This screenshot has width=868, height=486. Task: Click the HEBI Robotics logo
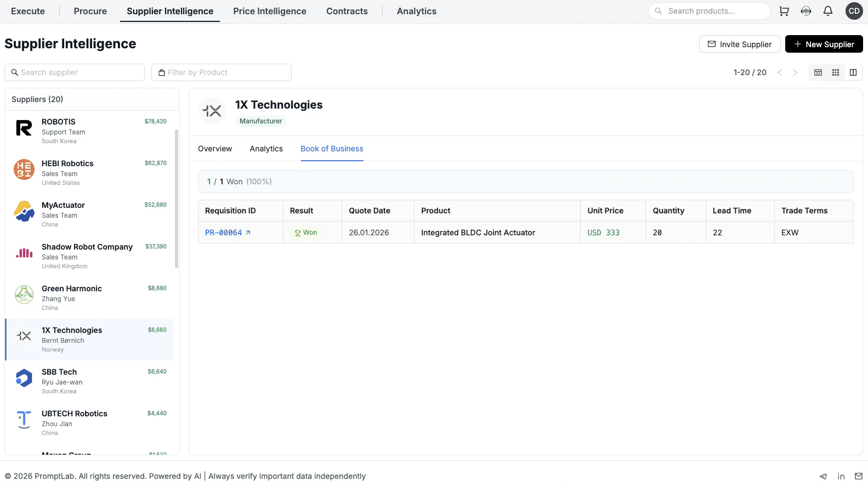(x=24, y=169)
